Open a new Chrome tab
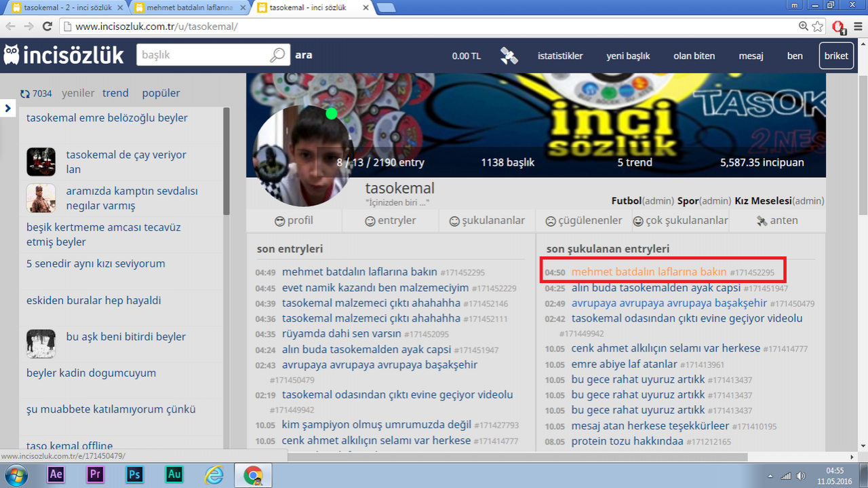The image size is (868, 488). click(x=387, y=7)
